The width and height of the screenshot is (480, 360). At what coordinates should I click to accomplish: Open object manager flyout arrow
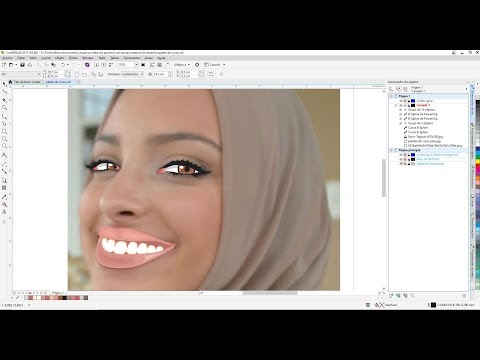pos(466,89)
